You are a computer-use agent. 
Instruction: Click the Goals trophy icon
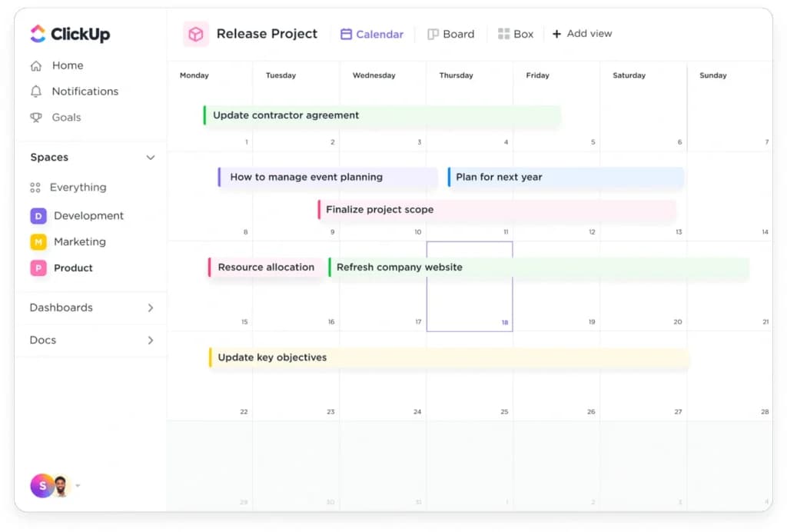point(36,118)
